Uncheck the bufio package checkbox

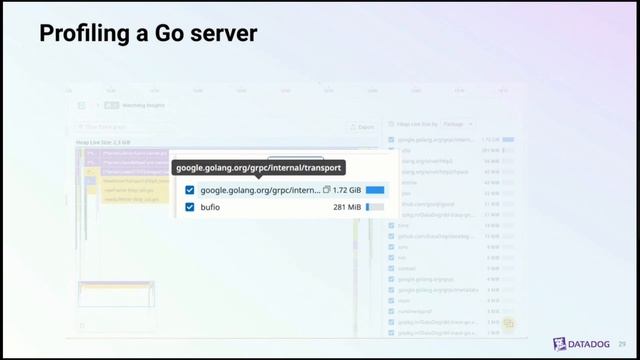(x=189, y=207)
